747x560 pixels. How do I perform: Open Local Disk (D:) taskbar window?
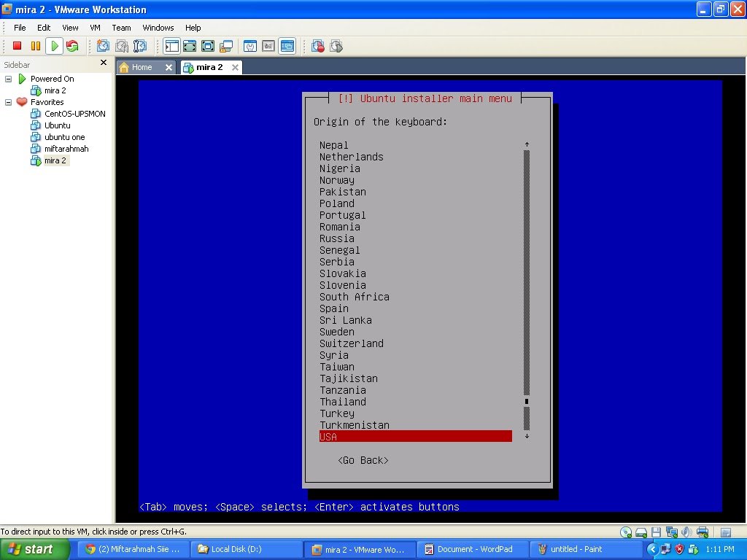click(x=247, y=550)
